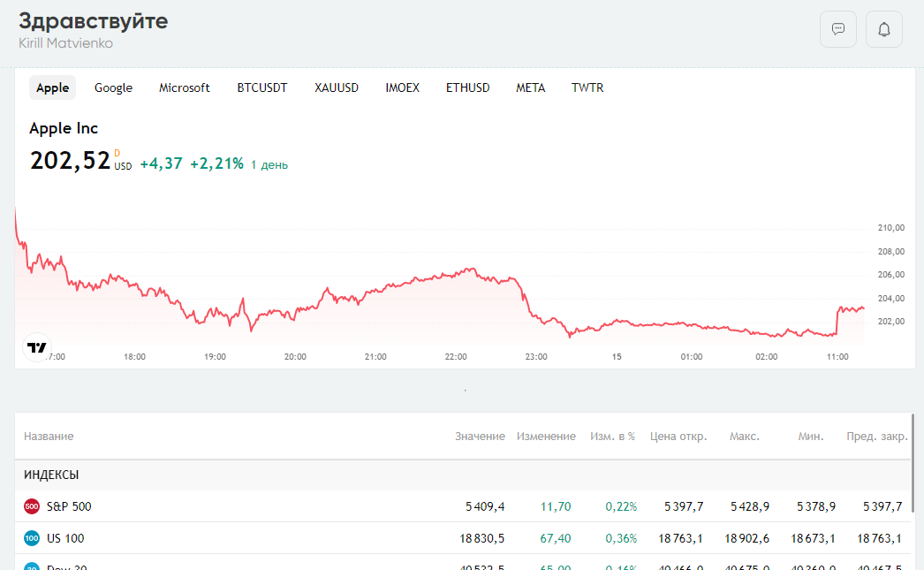Click the 19:00 time axis label
Image resolution: width=924 pixels, height=570 pixels.
(215, 357)
